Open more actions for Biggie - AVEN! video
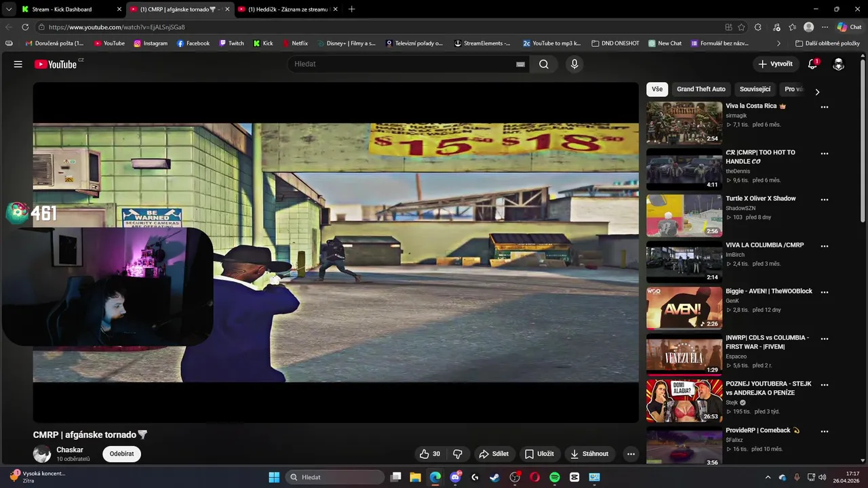Screen dimensions: 868x488 tap(825, 292)
